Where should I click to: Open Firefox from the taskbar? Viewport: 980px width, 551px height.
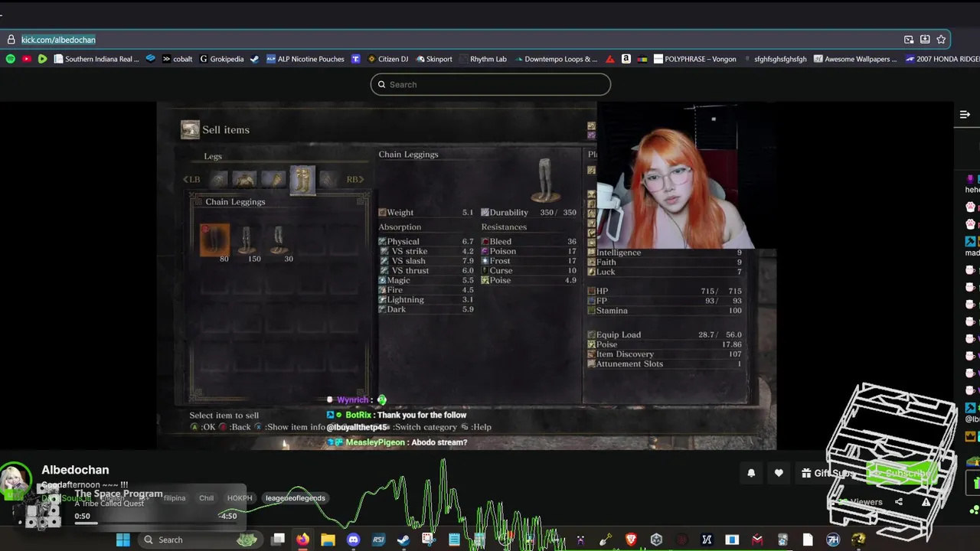(302, 540)
